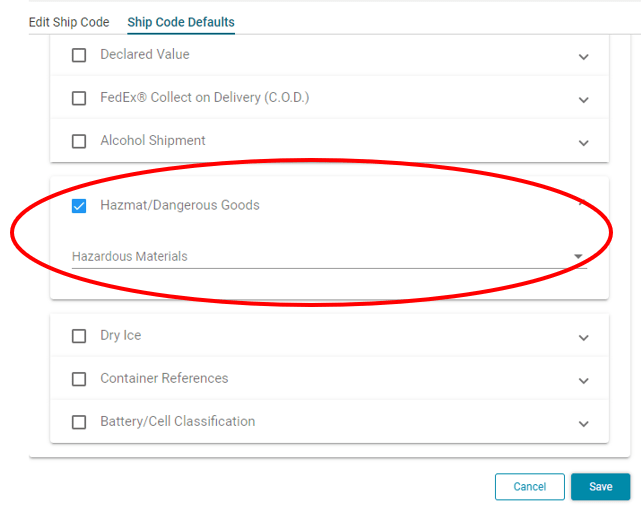
Task: Uncheck the Hazmat/Dangerous Goods checkbox
Action: pyautogui.click(x=79, y=206)
